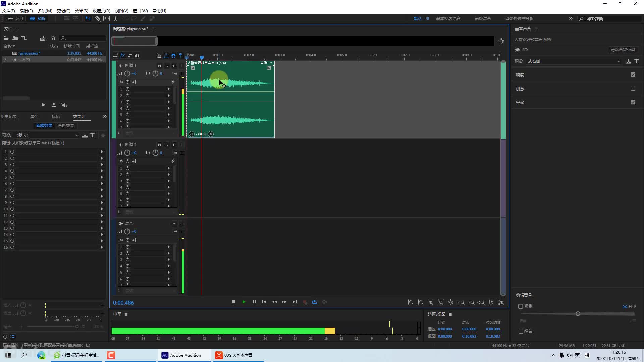Click the green Play button
The width and height of the screenshot is (644, 362).
244,302
